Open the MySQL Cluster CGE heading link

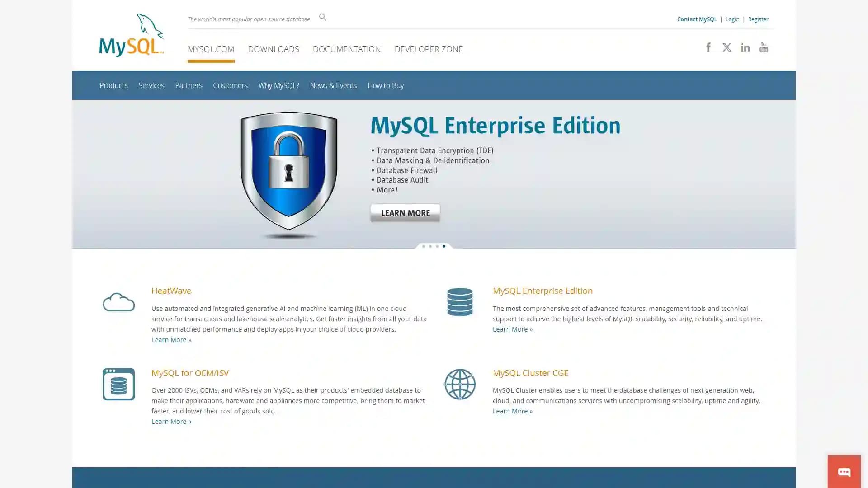pyautogui.click(x=530, y=373)
